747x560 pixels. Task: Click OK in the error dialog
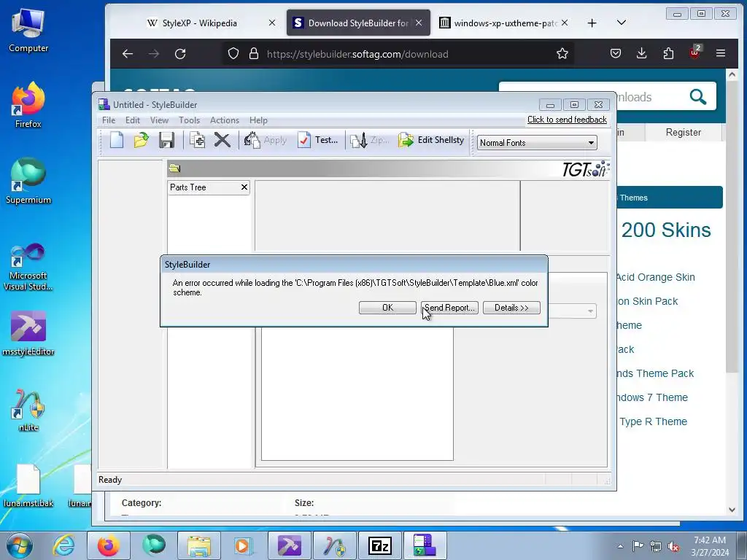(x=387, y=308)
